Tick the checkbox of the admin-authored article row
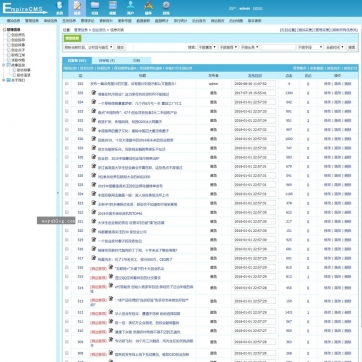 pos(67,84)
